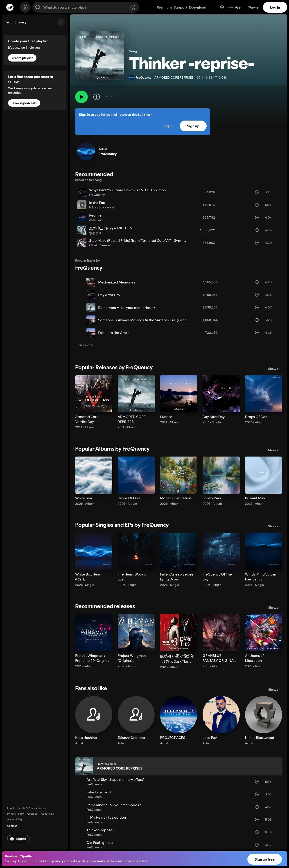Open the Fire Heart Woods Lost single
The width and height of the screenshot is (289, 868).
point(136,560)
